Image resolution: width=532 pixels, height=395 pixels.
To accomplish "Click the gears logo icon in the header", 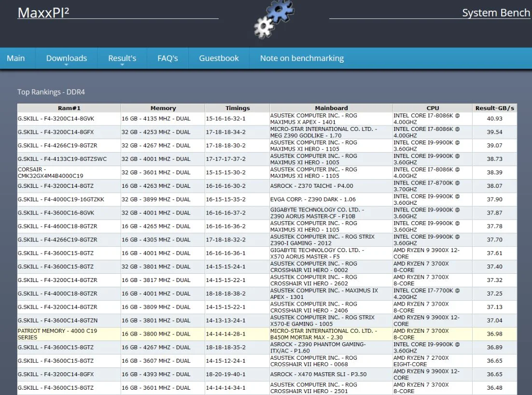I will tap(274, 19).
